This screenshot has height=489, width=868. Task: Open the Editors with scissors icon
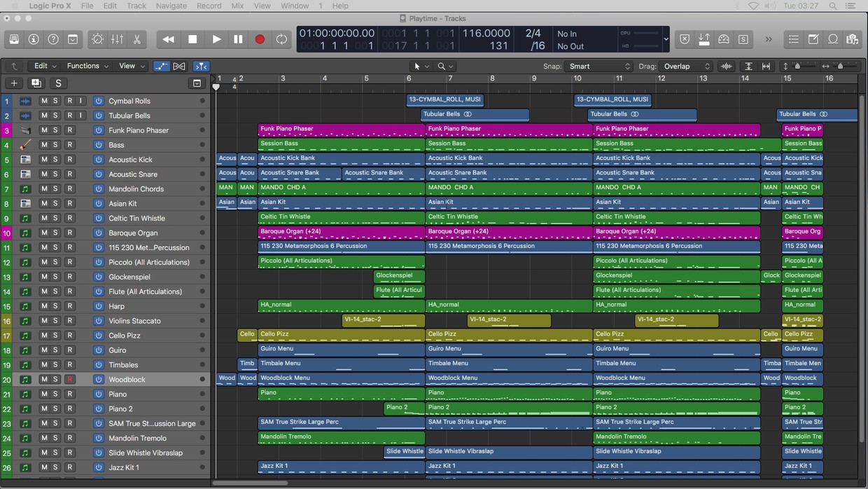(136, 39)
